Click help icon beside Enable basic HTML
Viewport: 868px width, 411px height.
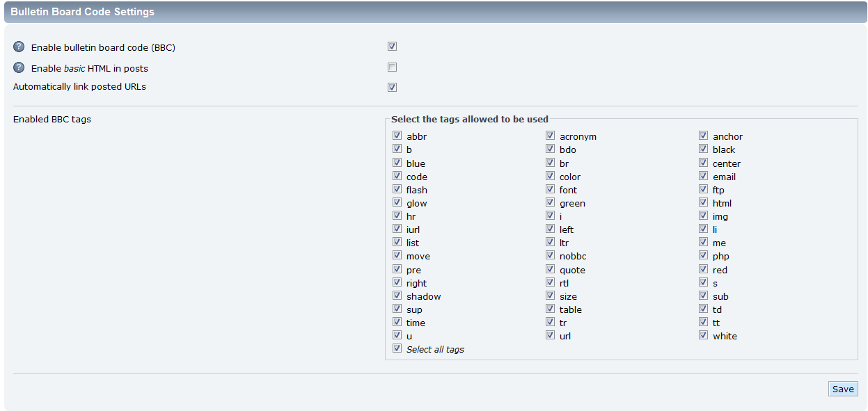[x=19, y=67]
